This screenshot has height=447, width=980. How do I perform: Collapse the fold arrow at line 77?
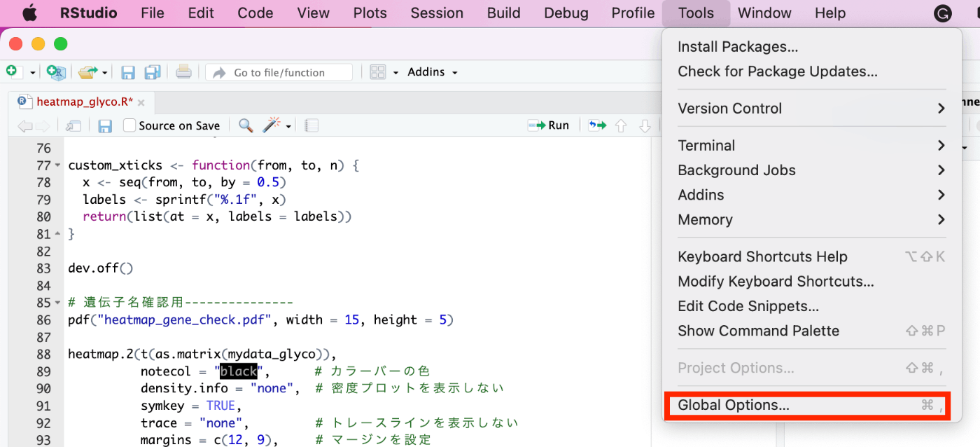57,166
